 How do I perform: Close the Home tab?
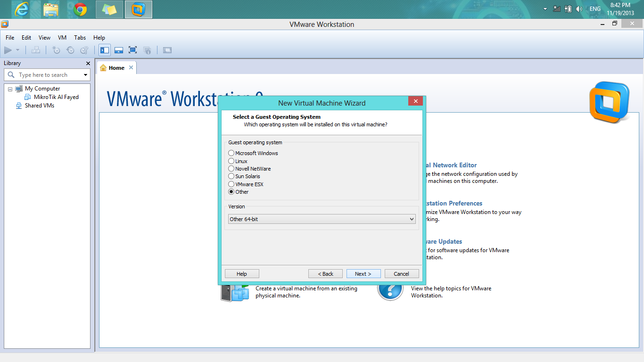(x=131, y=67)
